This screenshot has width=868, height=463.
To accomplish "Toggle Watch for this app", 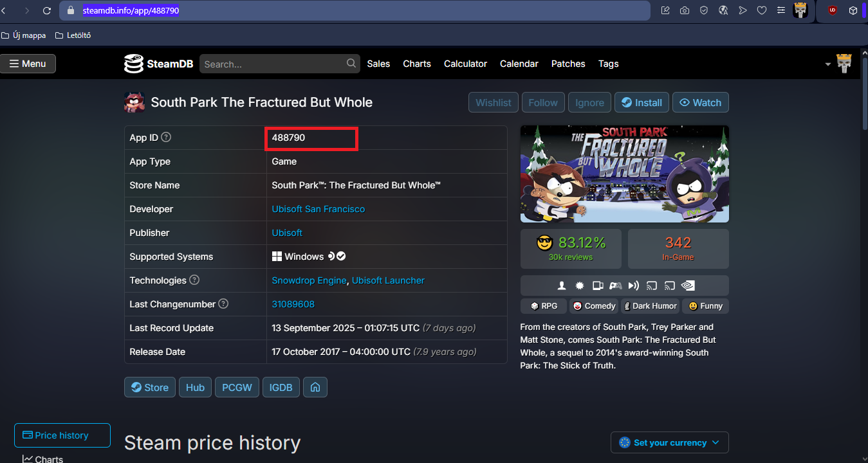I will [x=700, y=103].
